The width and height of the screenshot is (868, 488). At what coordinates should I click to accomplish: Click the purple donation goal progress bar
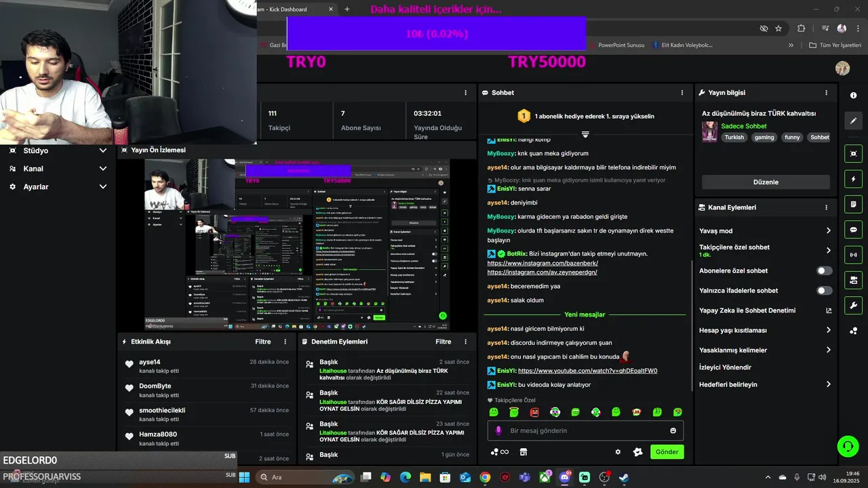[x=436, y=33]
